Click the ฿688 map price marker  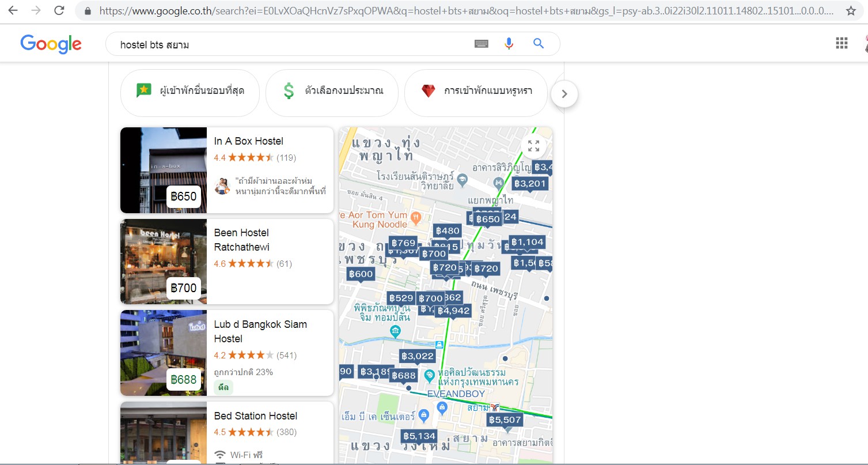pyautogui.click(x=403, y=376)
